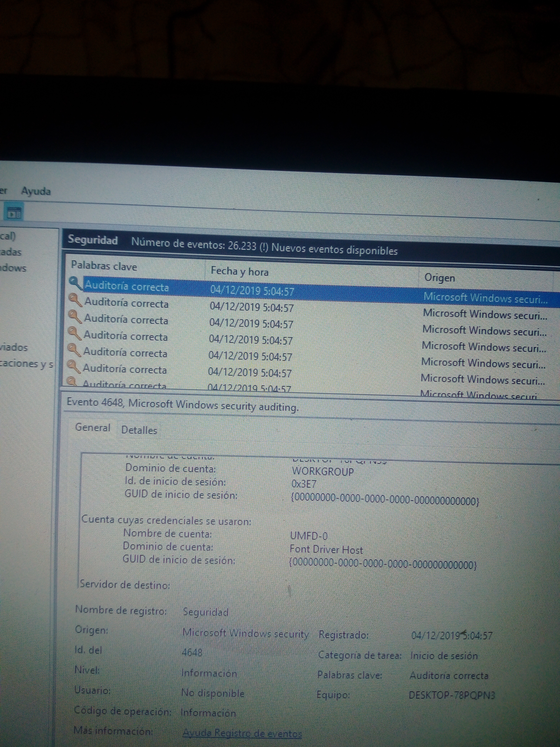Click the Origen column header
Screen dimensions: 560x747
439,278
